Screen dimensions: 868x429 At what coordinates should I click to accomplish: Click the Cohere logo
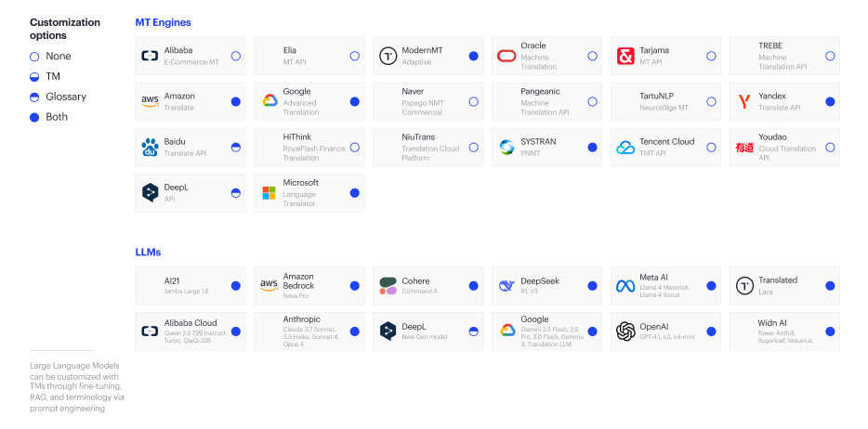point(388,286)
